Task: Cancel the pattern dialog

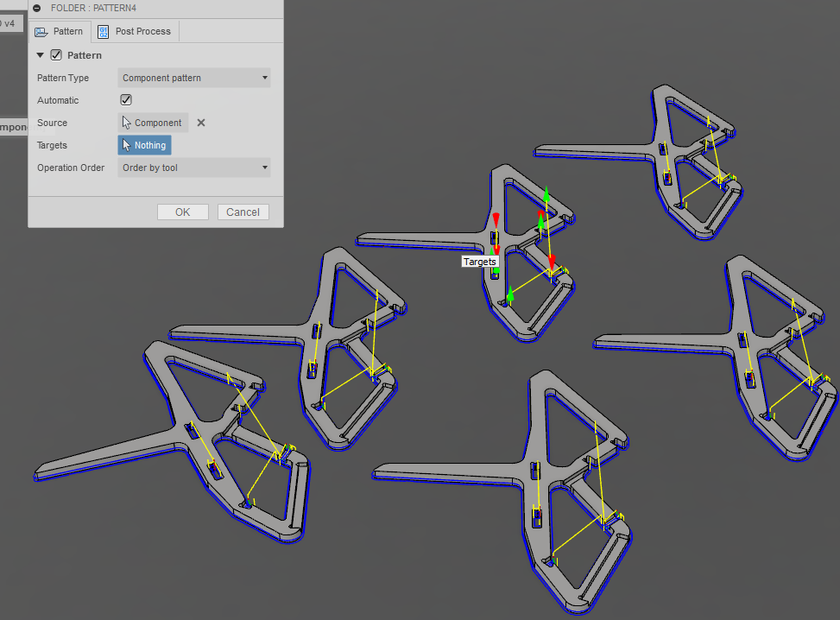Action: coord(243,212)
